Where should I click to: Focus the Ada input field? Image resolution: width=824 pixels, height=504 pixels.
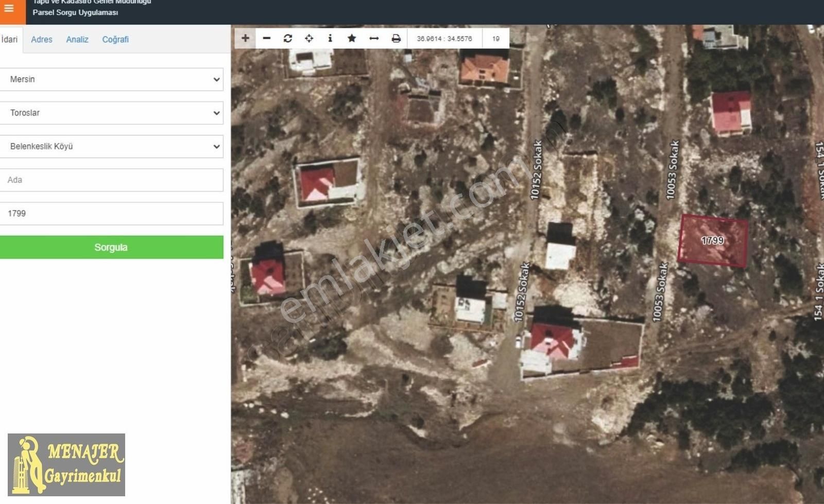[x=111, y=180]
